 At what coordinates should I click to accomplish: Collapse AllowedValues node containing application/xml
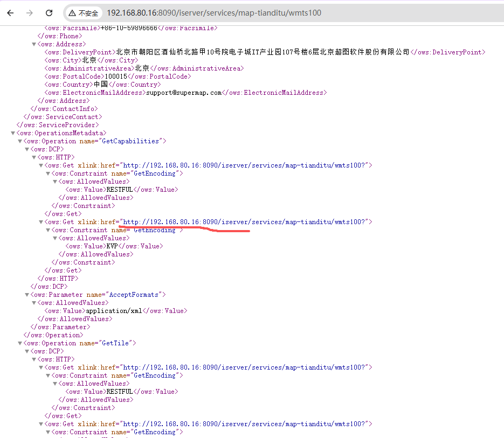click(x=34, y=303)
